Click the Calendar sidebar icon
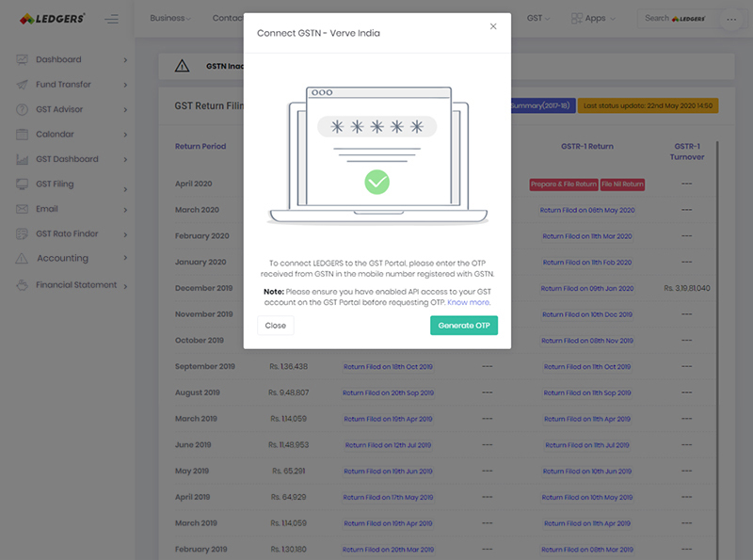The height and width of the screenshot is (560, 753). (22, 135)
